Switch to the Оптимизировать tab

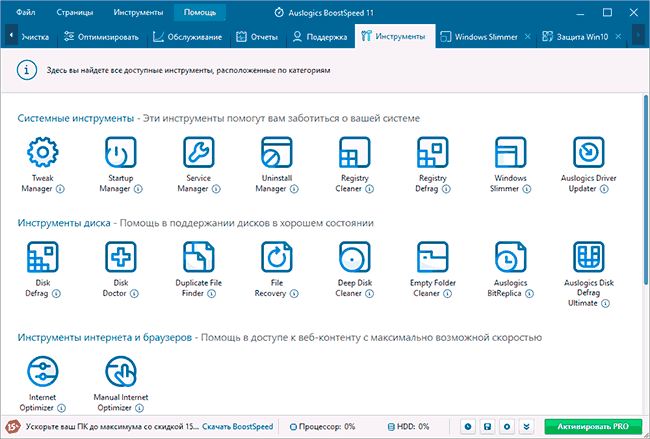[x=101, y=37]
